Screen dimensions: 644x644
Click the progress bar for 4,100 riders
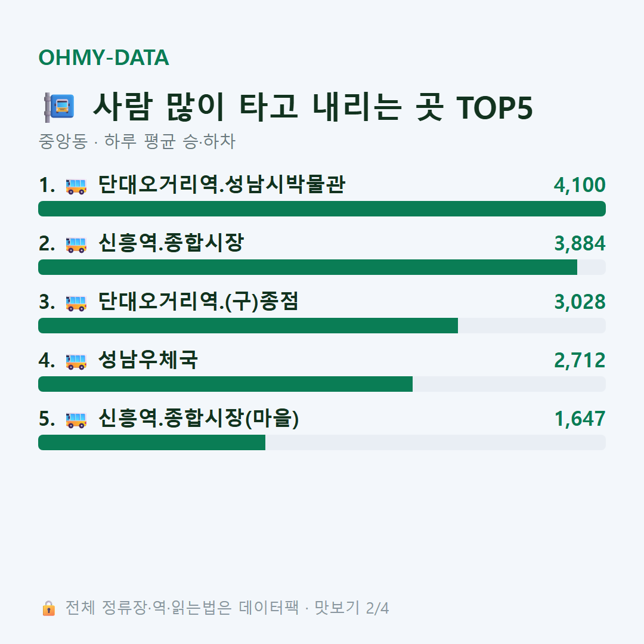click(322, 209)
